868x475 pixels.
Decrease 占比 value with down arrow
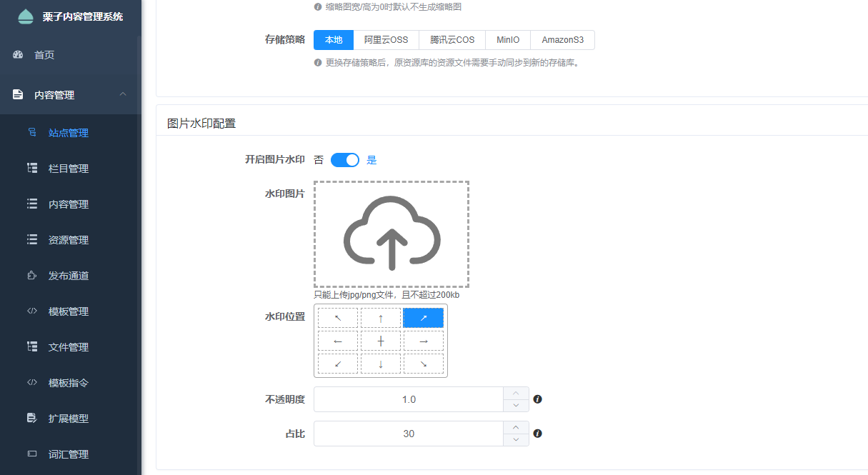pos(516,440)
